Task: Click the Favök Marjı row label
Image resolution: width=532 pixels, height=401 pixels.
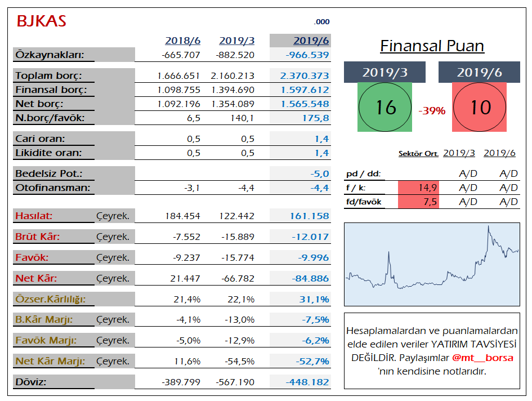Action: [x=46, y=340]
